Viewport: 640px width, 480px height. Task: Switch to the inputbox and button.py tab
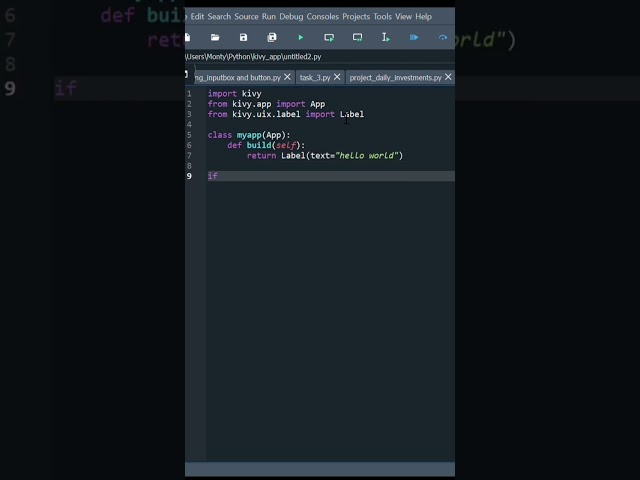238,78
